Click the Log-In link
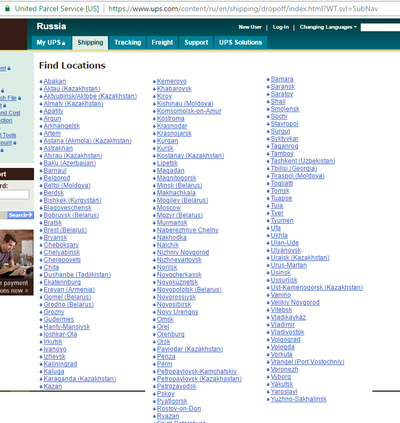 pos(281,27)
